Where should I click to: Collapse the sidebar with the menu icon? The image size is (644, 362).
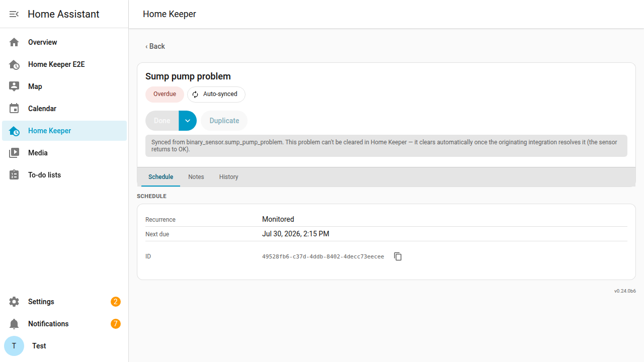[x=14, y=14]
